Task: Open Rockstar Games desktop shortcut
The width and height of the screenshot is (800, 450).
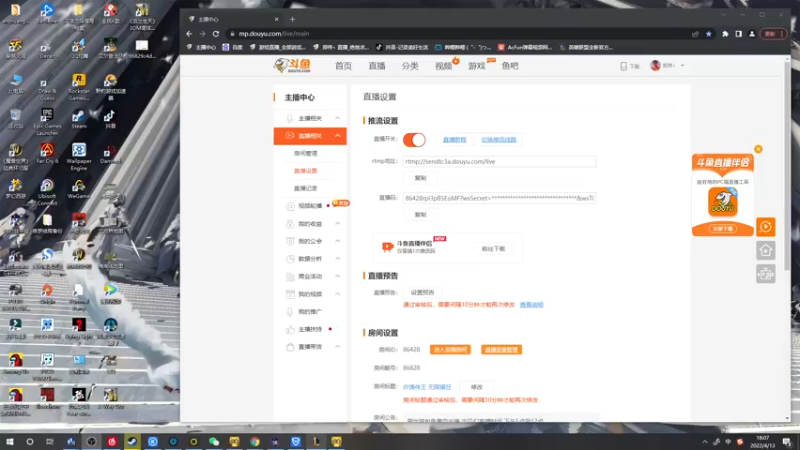Action: point(79,87)
